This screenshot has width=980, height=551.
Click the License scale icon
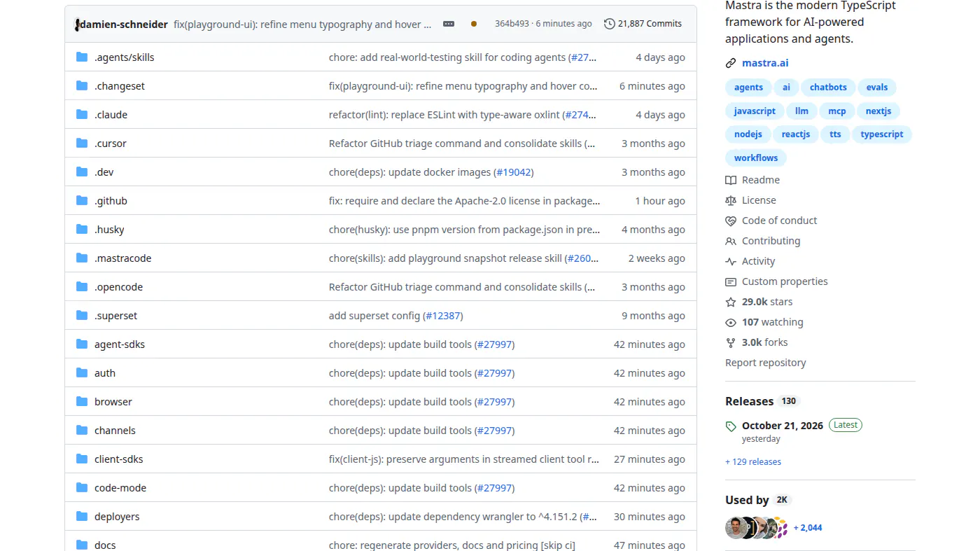731,200
